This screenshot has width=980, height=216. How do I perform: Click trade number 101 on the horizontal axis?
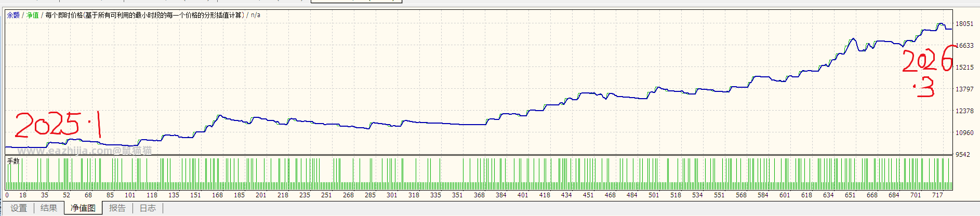[130, 195]
